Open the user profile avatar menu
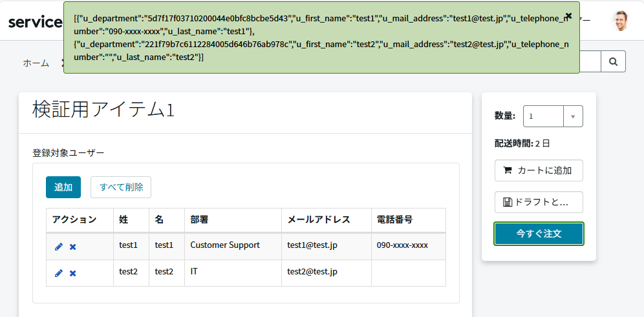The width and height of the screenshot is (644, 317). [621, 21]
